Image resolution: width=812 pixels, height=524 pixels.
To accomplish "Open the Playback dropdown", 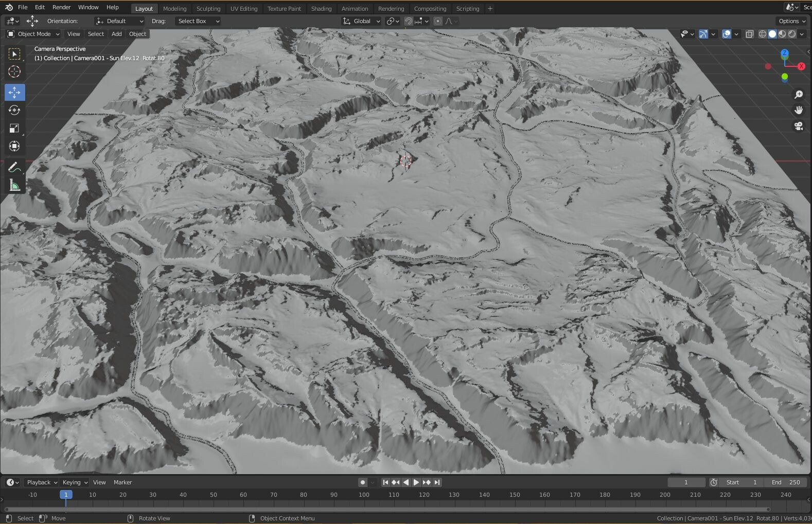I will point(41,482).
